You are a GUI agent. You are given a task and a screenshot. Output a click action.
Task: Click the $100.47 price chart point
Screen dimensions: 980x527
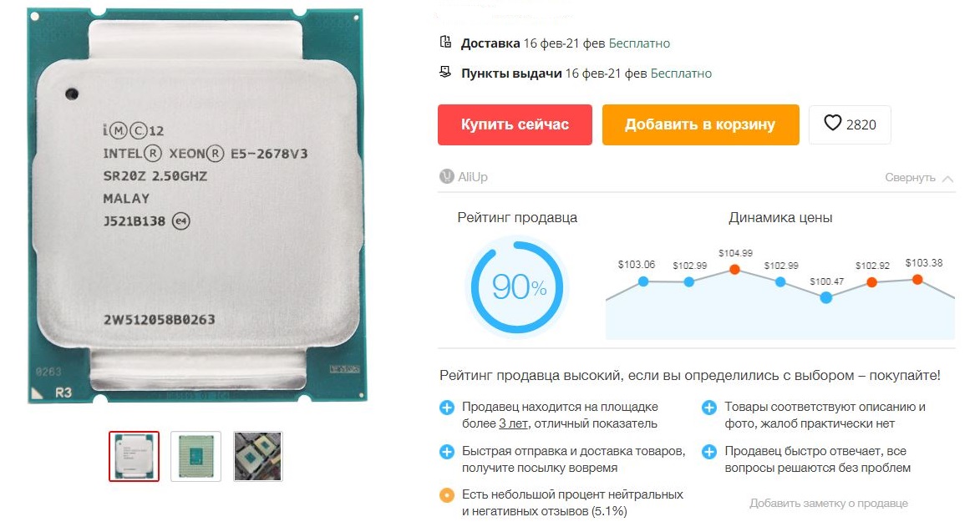[x=826, y=297]
